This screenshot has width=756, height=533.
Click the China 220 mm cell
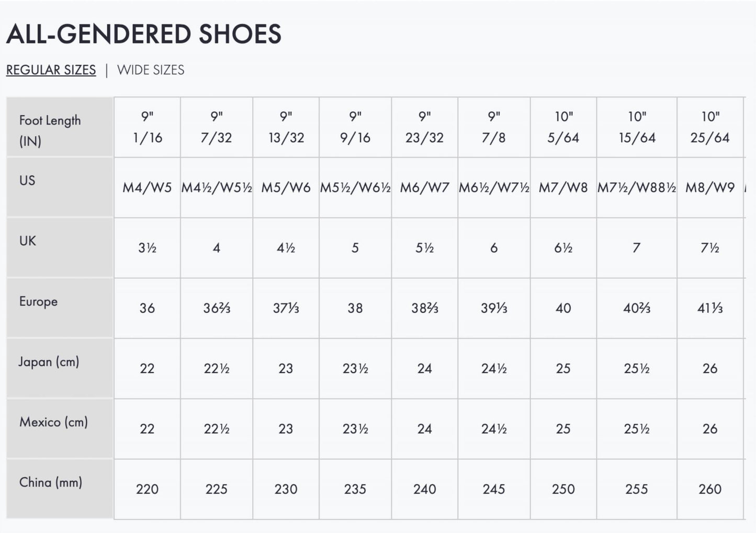click(147, 489)
